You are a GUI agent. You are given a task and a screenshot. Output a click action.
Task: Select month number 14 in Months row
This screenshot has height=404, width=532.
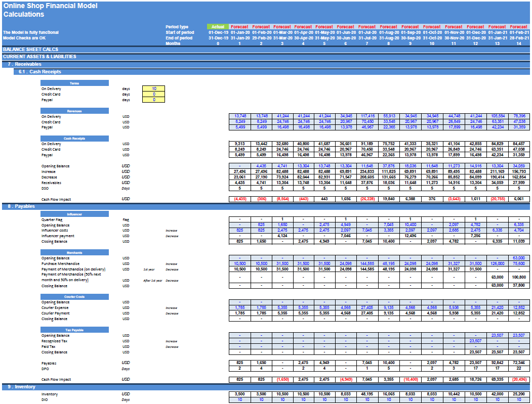[519, 43]
